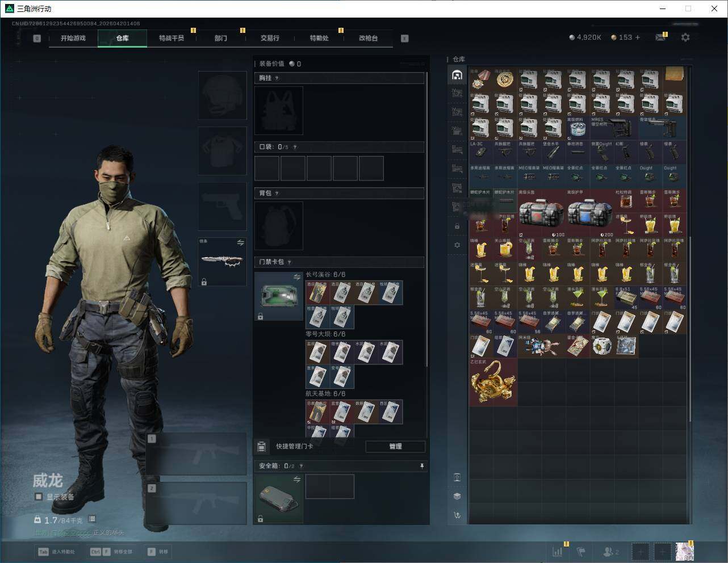The height and width of the screenshot is (563, 728).
Task: Click the 管理 button
Action: coord(395,447)
